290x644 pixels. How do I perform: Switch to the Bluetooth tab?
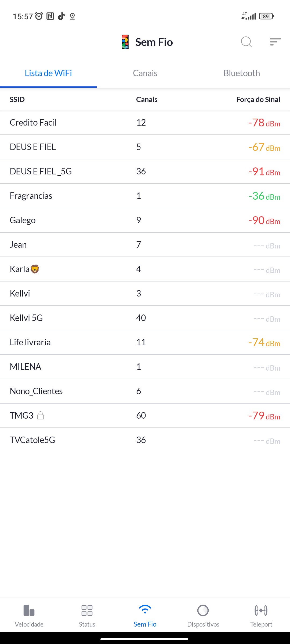click(242, 73)
